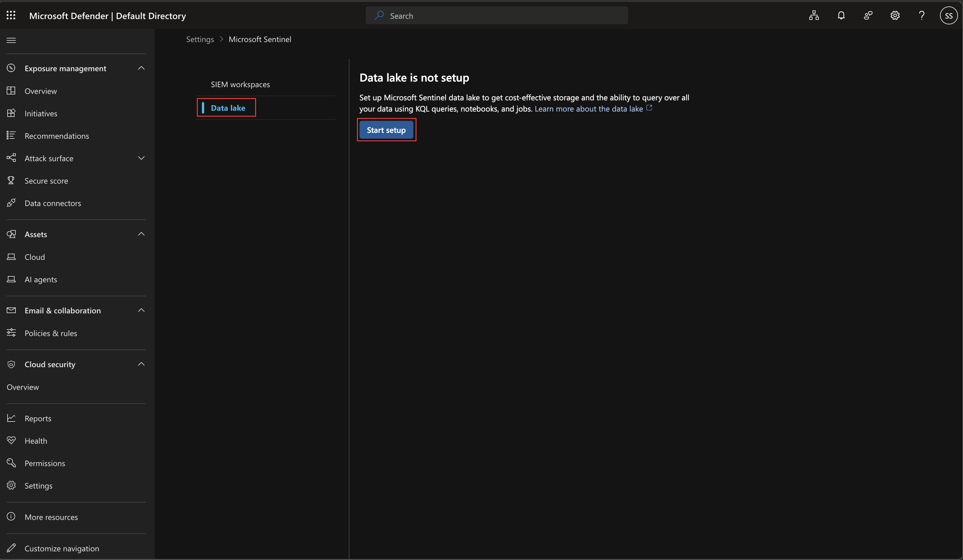Click Microsoft Defender title in header
The height and width of the screenshot is (560, 963).
coord(107,16)
